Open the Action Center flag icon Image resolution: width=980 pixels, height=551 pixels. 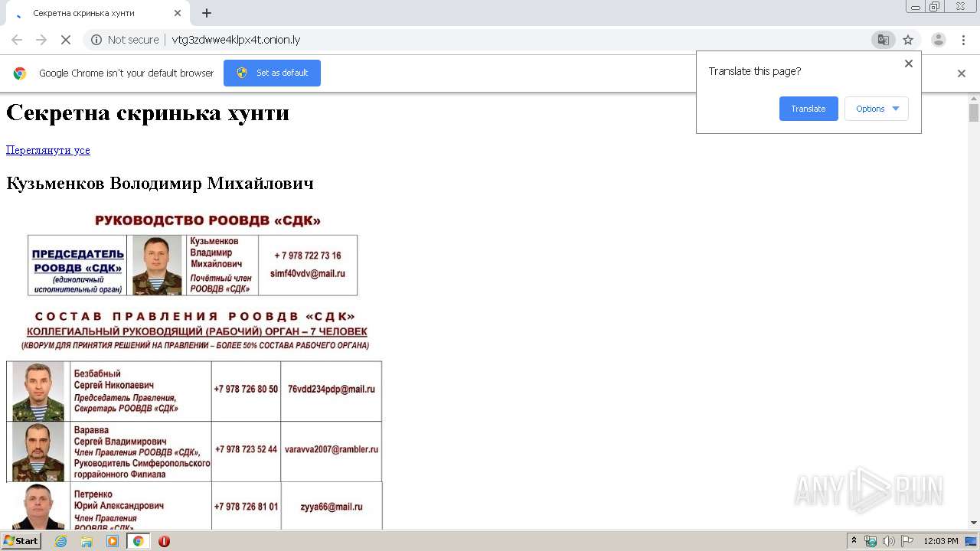906,541
